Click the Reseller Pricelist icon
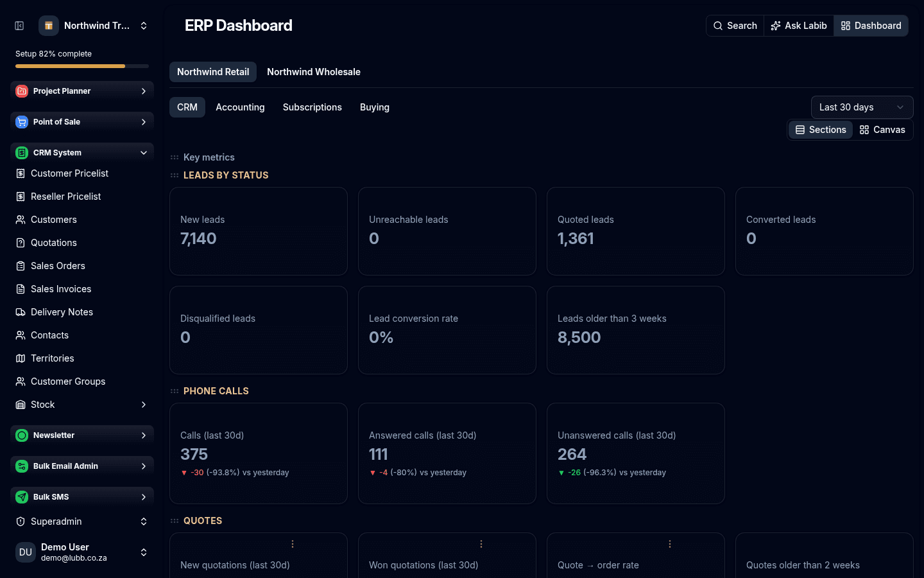This screenshot has width=924, height=578. click(21, 197)
